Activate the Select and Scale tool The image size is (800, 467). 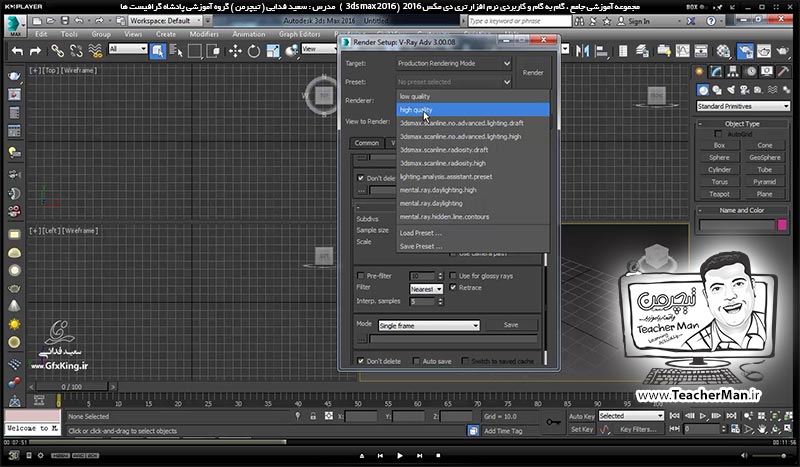tap(273, 51)
